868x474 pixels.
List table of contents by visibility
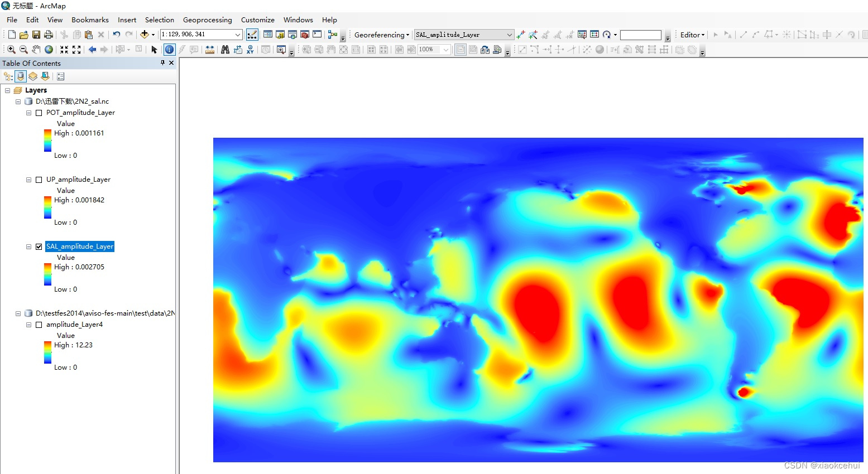pyautogui.click(x=33, y=76)
